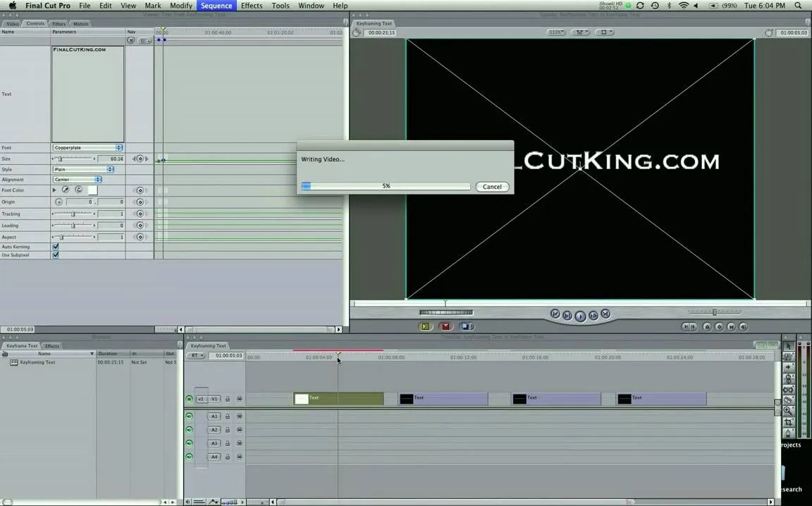Open the Style dropdown showing Plain
The width and height of the screenshot is (812, 506).
pyautogui.click(x=83, y=169)
